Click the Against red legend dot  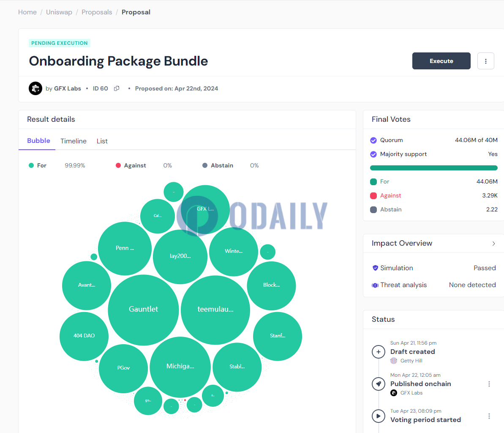click(x=118, y=165)
